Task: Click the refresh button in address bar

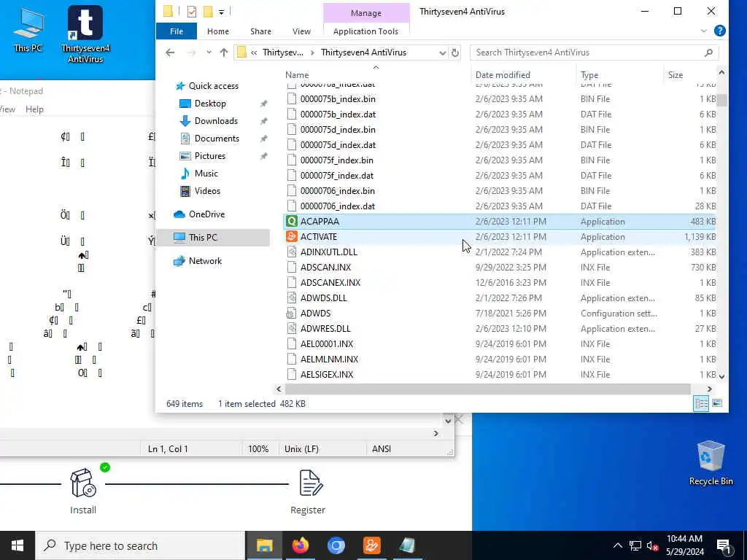Action: coord(455,52)
